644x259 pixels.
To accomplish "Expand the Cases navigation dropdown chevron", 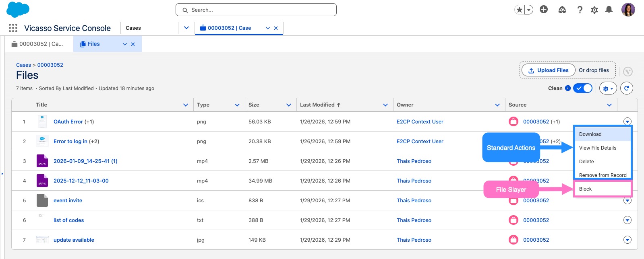I will (x=186, y=28).
